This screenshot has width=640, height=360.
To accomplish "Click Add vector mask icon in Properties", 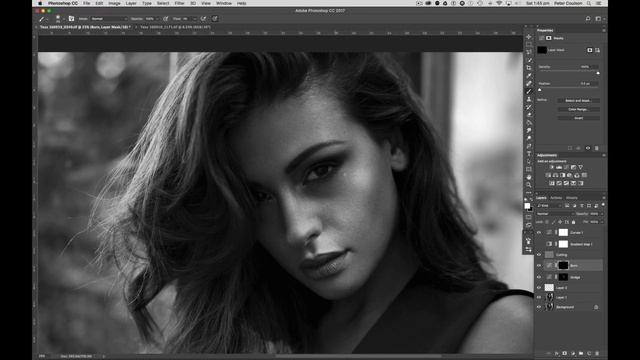I will pos(597,50).
